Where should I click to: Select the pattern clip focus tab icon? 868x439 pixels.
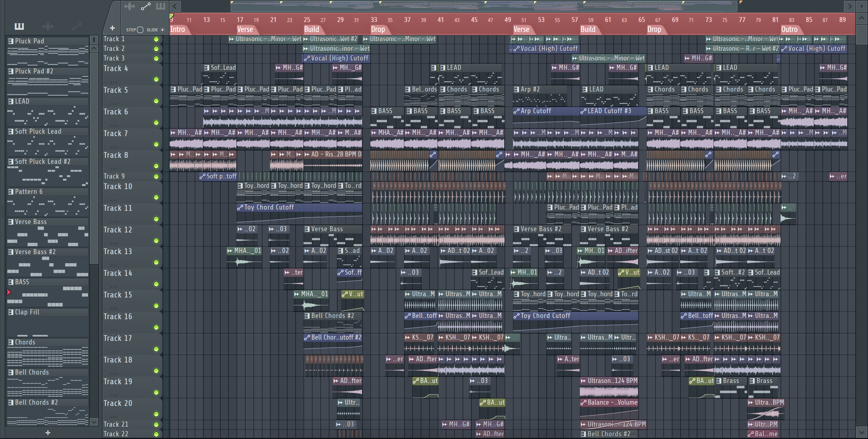161,6
